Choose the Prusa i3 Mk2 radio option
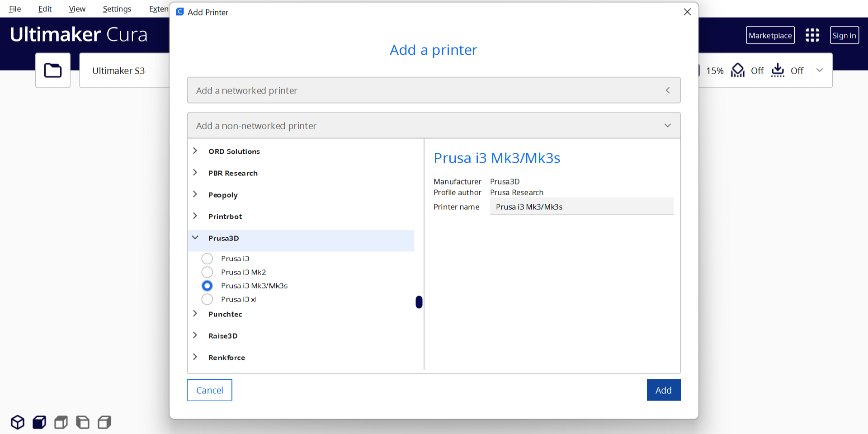The height and width of the screenshot is (434, 868). 207,272
